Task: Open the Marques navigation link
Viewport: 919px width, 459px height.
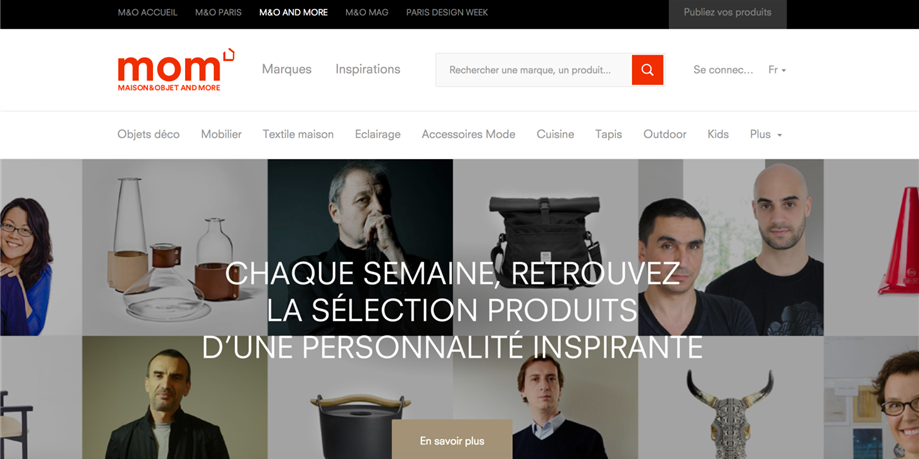Action: 287,69
